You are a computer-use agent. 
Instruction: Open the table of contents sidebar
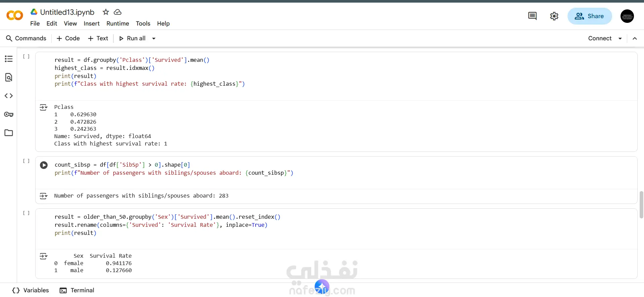[x=9, y=59]
